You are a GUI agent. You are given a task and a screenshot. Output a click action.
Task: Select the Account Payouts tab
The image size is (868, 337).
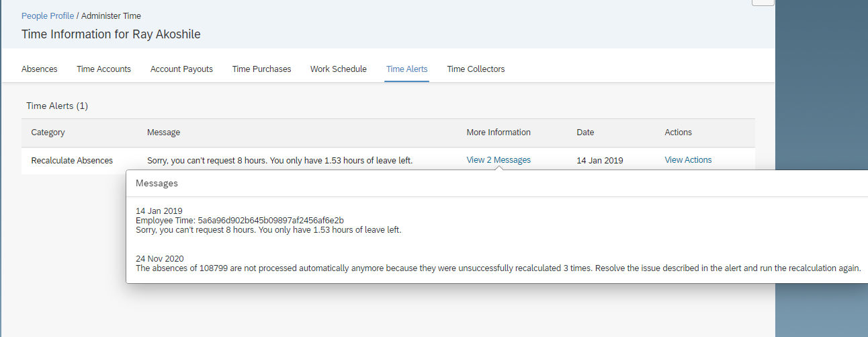[181, 69]
